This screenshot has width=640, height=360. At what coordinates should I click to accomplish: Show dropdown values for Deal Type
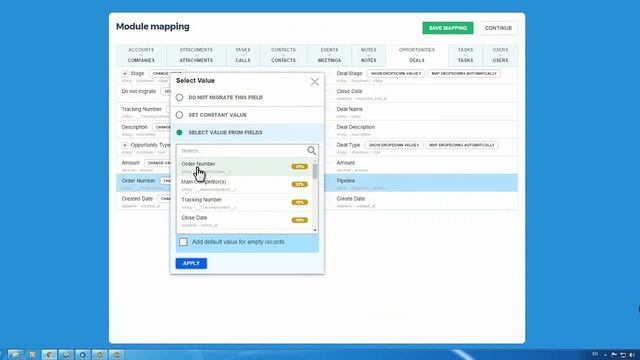(x=393, y=145)
